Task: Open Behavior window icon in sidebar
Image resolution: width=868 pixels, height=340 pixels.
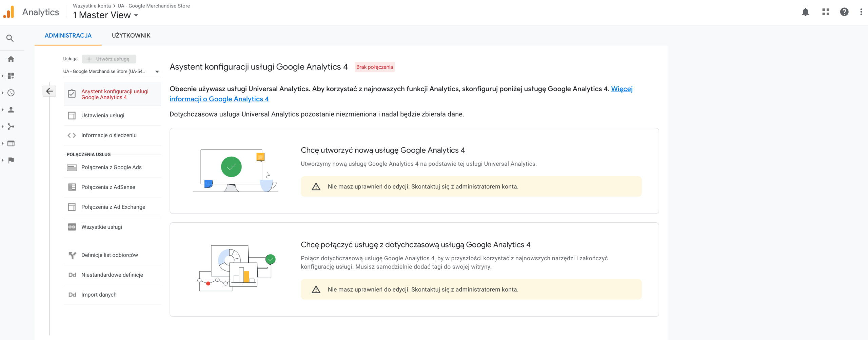Action: [x=11, y=144]
